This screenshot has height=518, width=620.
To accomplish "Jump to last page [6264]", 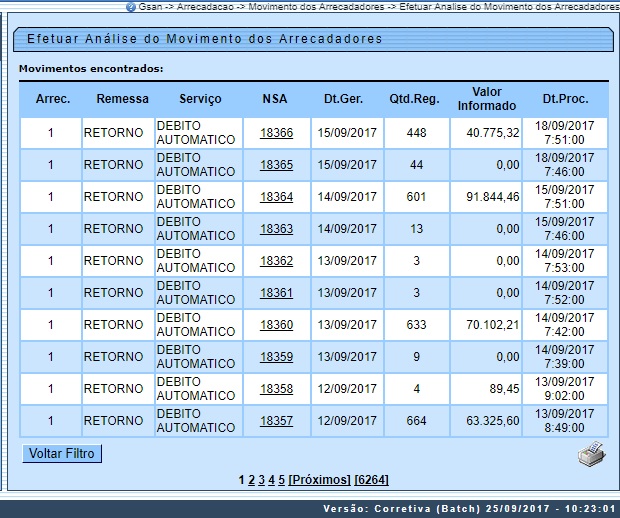I will click(372, 480).
